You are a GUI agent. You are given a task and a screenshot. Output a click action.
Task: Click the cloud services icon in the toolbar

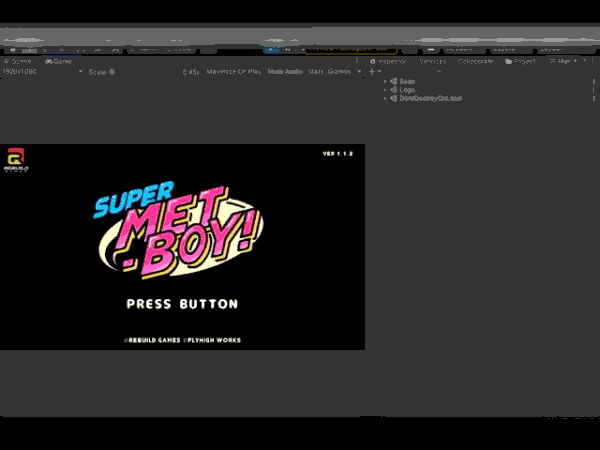point(431,49)
